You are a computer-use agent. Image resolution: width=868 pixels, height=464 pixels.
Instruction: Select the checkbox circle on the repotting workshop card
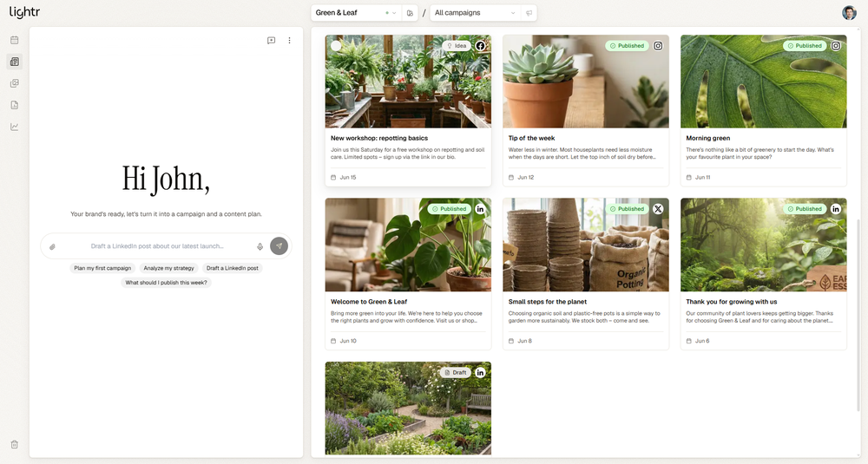[x=336, y=46]
